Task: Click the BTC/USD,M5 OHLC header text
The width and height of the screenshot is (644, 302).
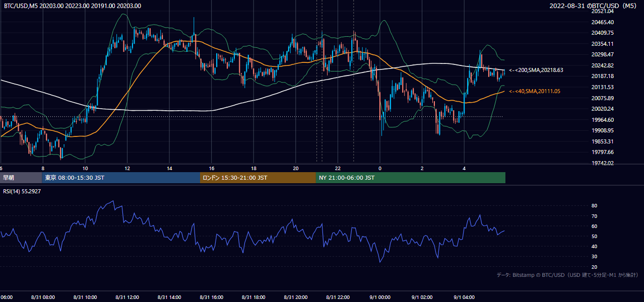Action: [73, 6]
